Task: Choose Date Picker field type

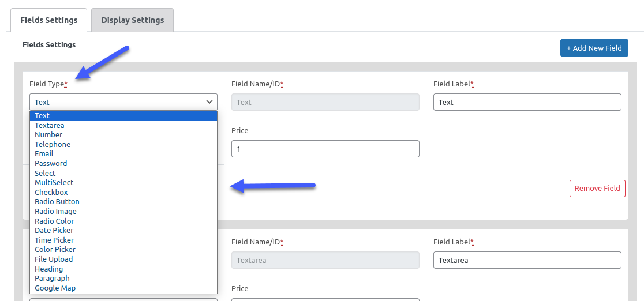Action: click(x=54, y=231)
